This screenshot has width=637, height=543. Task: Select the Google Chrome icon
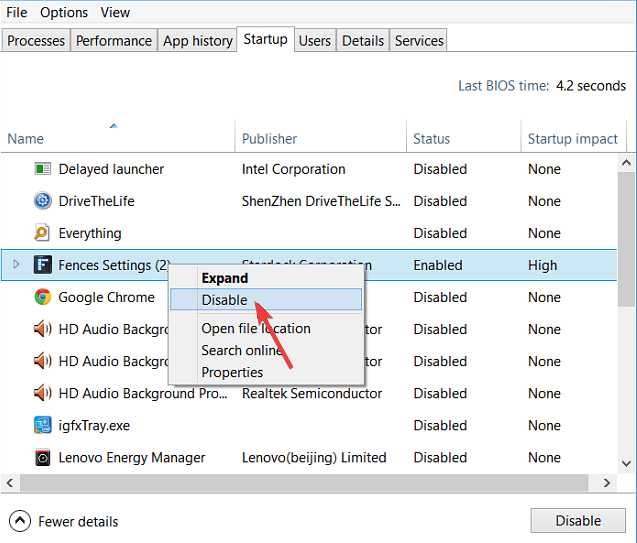pos(43,297)
